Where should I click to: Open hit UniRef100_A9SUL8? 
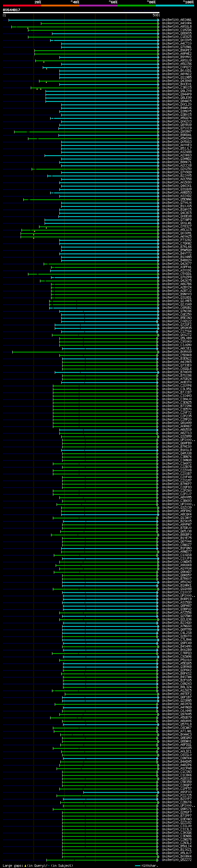[176, 26]
